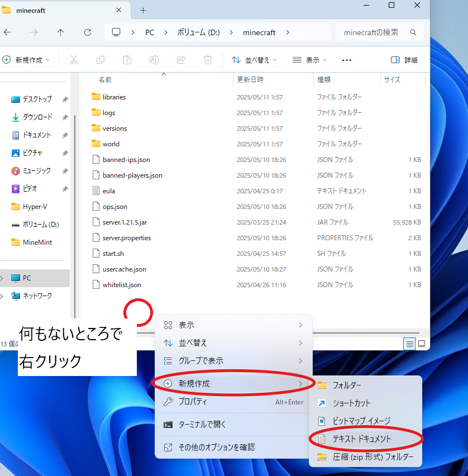Create new ショートカット from submenu

365,403
